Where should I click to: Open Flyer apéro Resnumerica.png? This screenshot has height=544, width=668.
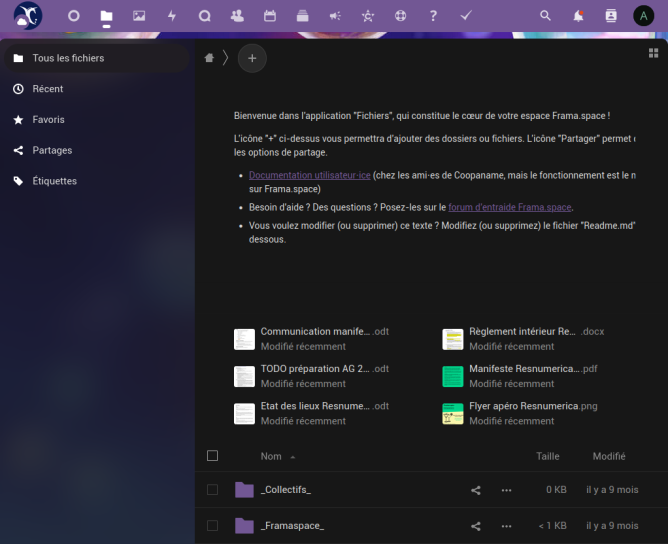click(x=520, y=413)
